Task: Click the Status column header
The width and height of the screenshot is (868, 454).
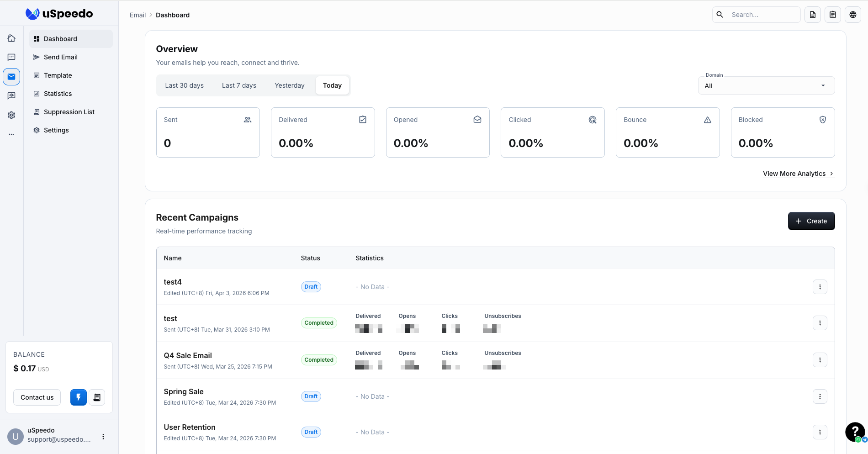Action: 311,258
